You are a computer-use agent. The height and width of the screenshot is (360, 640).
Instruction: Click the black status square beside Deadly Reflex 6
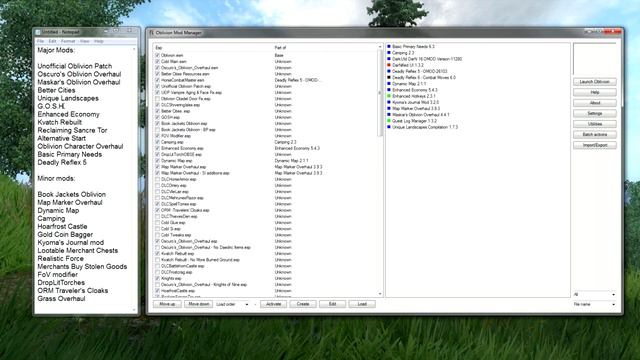pos(389,77)
